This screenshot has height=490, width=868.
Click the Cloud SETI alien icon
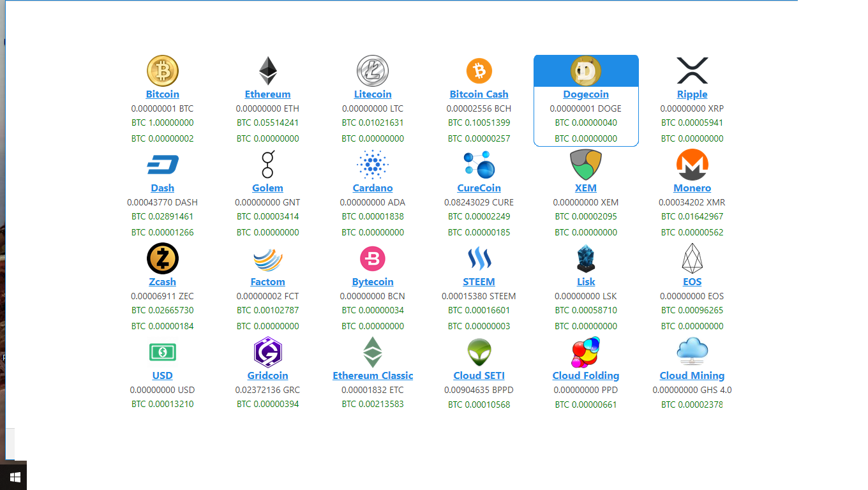pos(479,352)
